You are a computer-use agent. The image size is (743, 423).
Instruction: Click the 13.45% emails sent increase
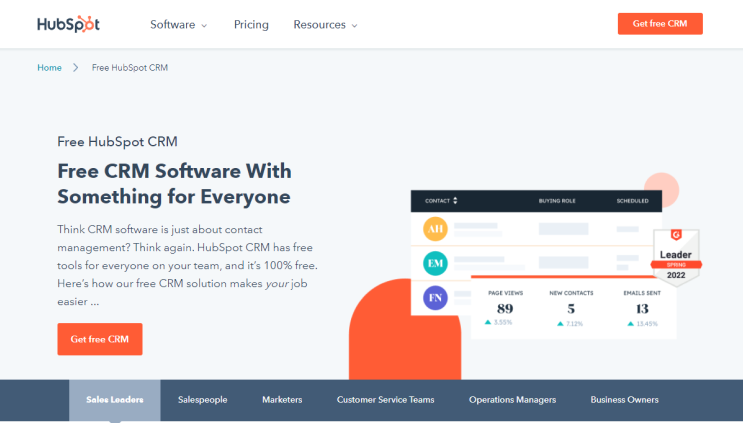pyautogui.click(x=642, y=324)
